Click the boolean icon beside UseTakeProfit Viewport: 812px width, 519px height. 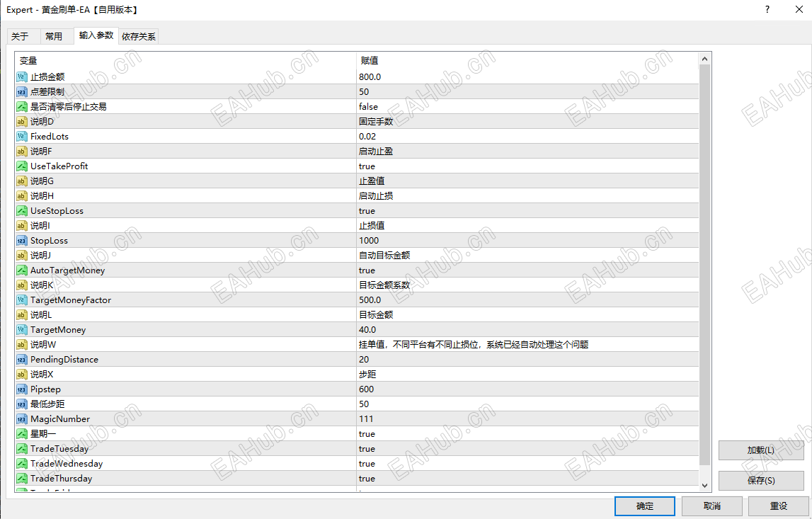(x=22, y=166)
